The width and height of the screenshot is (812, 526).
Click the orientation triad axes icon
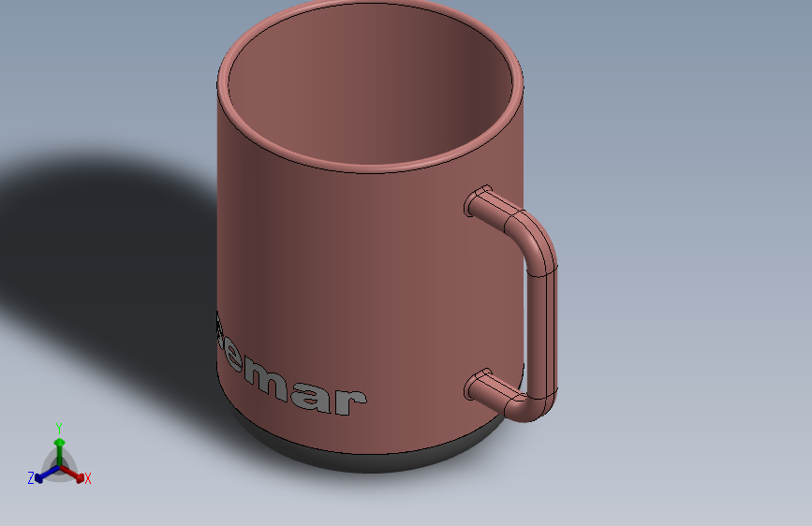(59, 455)
